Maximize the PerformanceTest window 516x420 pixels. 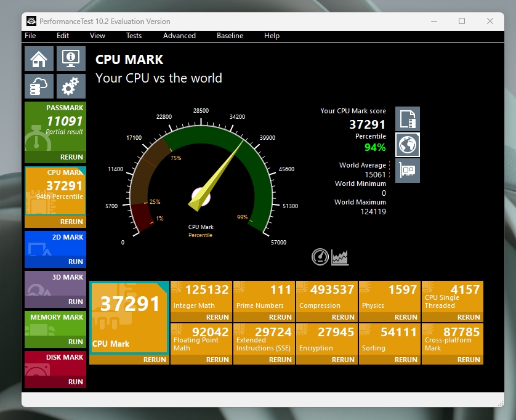click(x=462, y=21)
